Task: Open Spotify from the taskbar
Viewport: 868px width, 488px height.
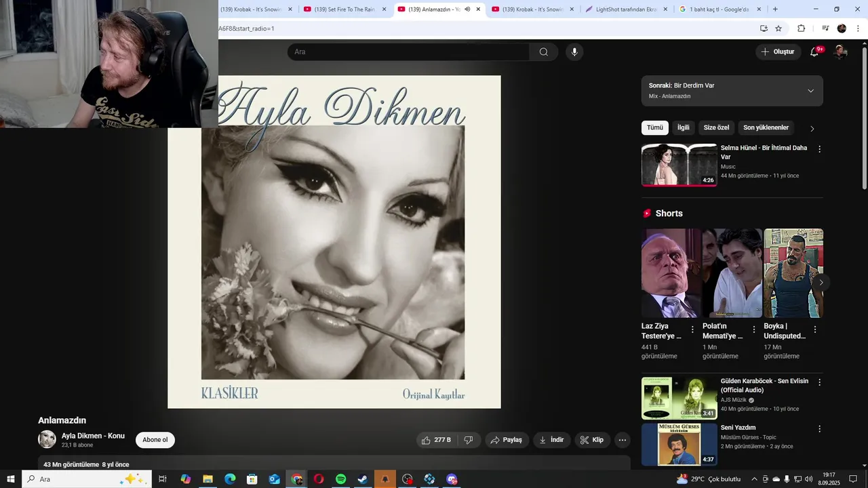Action: [x=340, y=479]
